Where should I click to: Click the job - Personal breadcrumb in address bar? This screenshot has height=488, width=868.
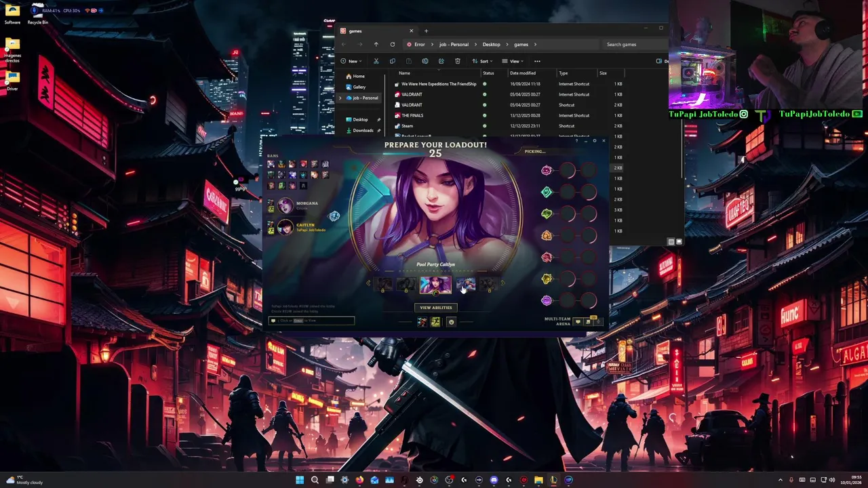pyautogui.click(x=454, y=45)
